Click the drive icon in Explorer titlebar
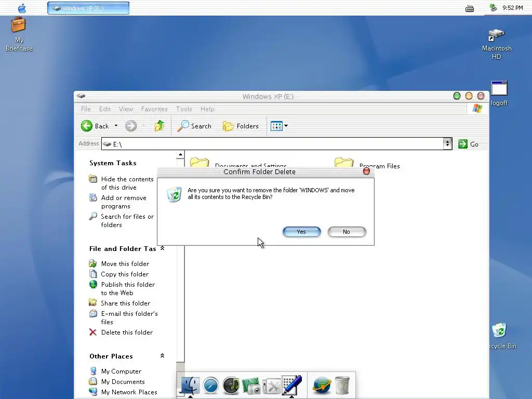 point(81,96)
